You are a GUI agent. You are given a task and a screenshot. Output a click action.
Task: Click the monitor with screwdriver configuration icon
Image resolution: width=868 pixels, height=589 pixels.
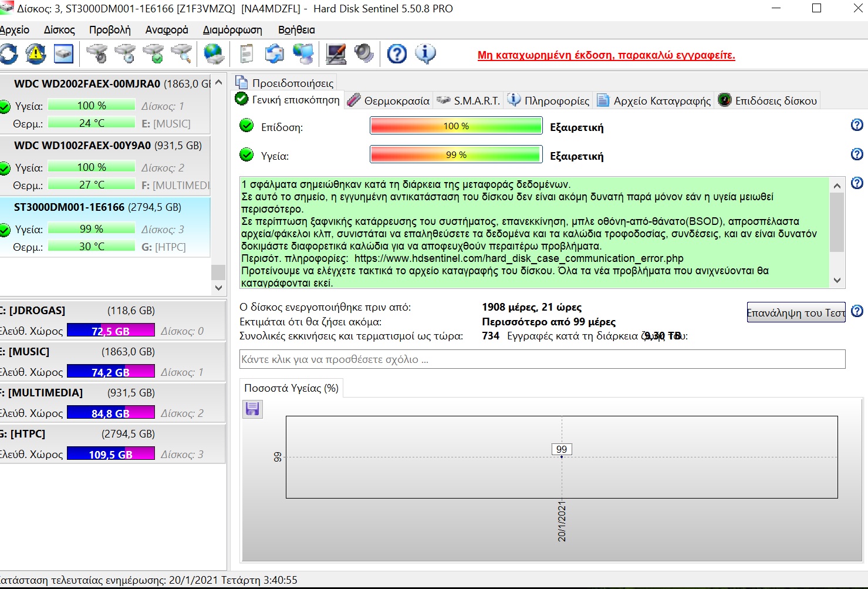point(336,54)
